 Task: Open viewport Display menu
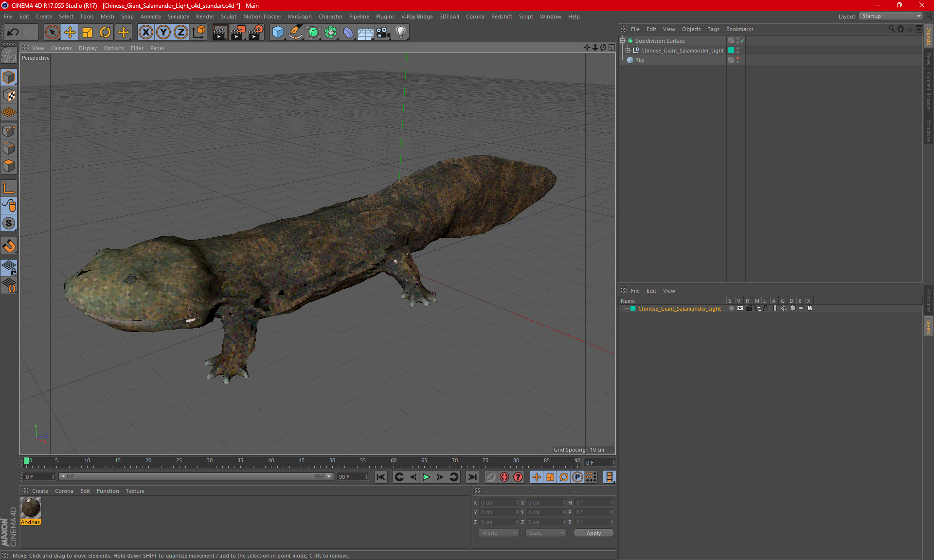(x=88, y=48)
